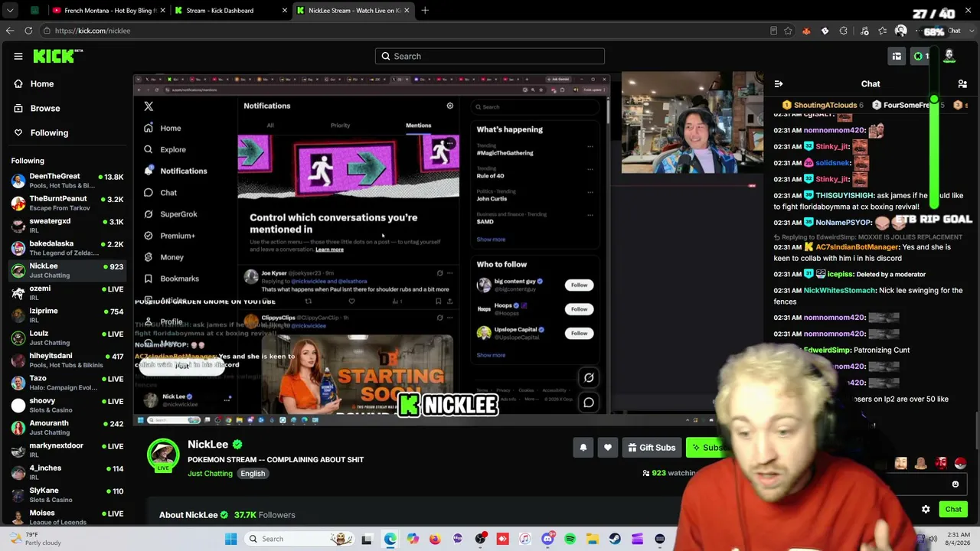This screenshot has height=551, width=980.
Task: Click the Gift Subs button
Action: click(x=652, y=448)
